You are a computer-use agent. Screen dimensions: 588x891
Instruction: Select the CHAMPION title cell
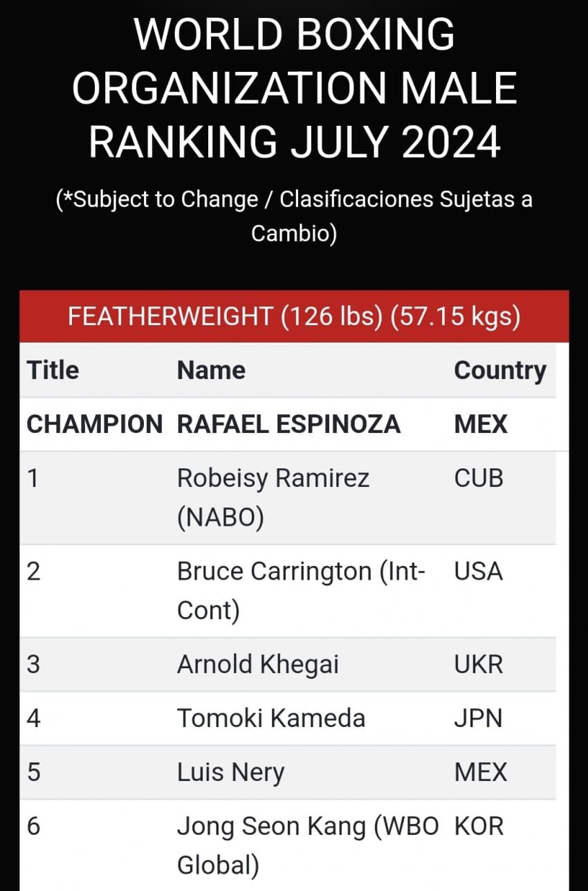pos(95,424)
